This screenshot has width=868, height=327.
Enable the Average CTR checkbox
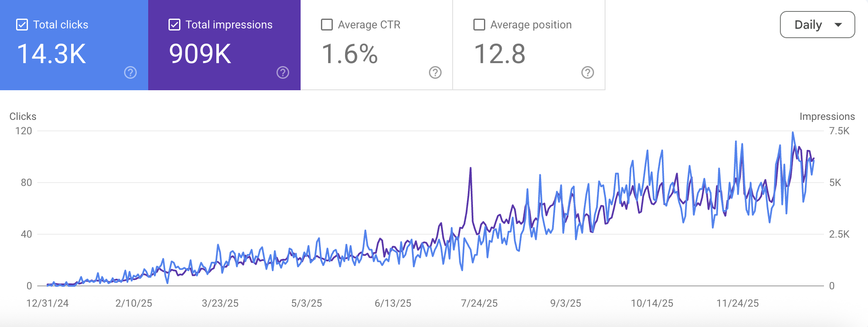pyautogui.click(x=326, y=25)
